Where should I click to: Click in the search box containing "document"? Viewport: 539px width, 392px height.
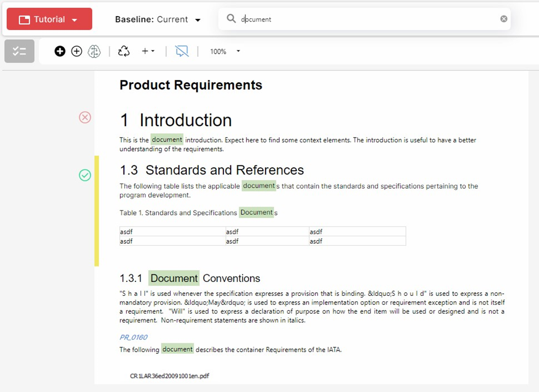pyautogui.click(x=365, y=19)
